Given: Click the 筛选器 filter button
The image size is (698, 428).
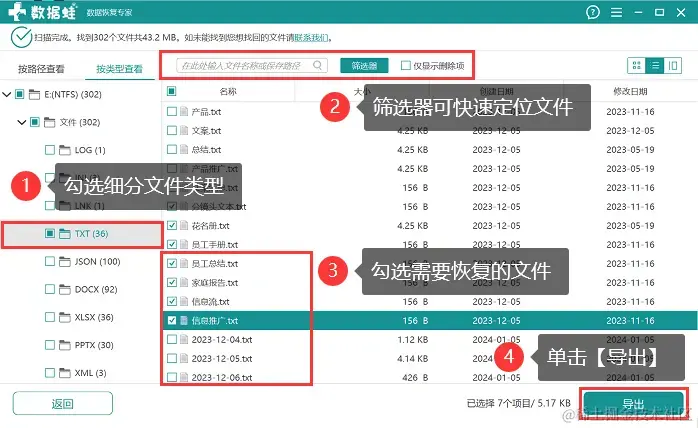Looking at the screenshot, I should (x=364, y=65).
